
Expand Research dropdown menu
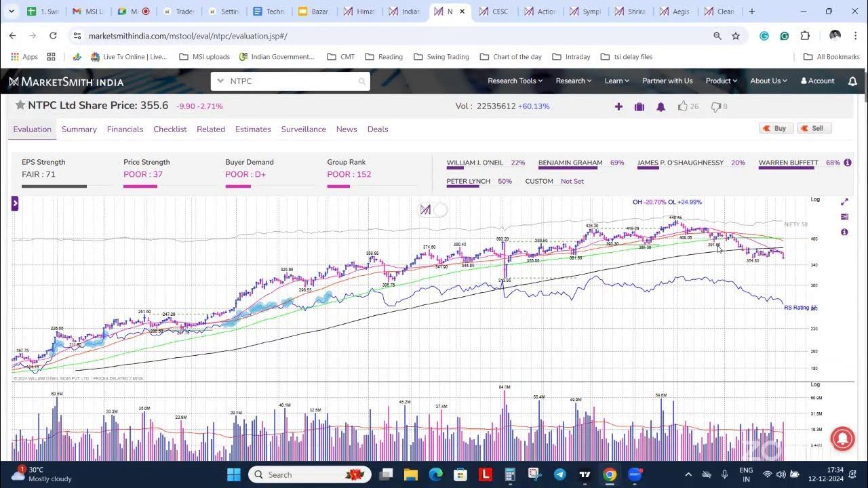(574, 81)
